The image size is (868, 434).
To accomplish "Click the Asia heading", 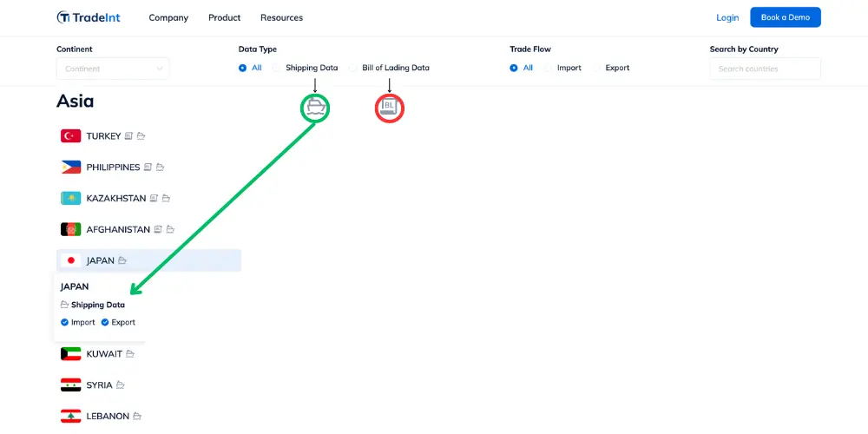I will 76,102.
